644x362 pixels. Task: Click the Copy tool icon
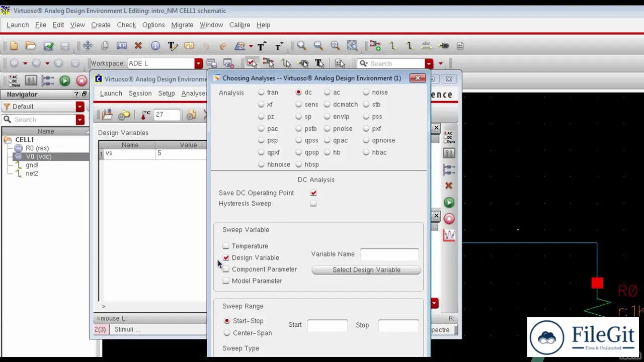(105, 46)
